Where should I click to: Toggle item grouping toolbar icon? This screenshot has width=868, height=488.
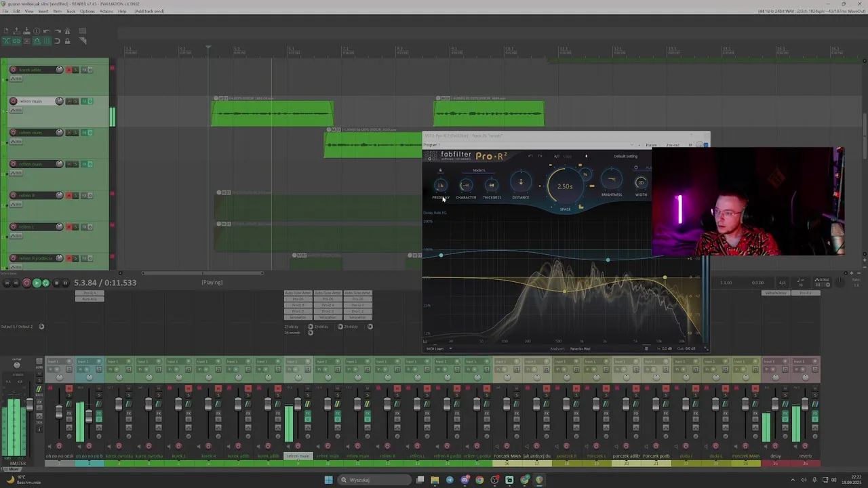pos(16,41)
